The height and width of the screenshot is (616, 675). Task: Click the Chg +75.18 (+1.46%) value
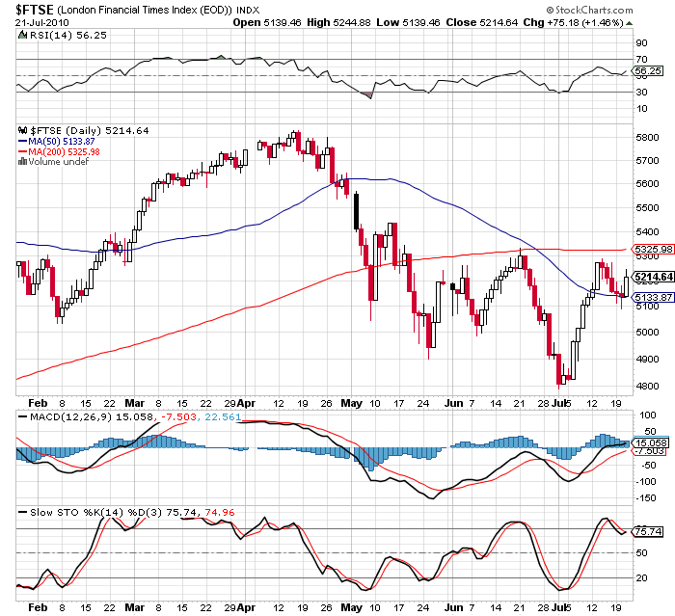click(573, 22)
